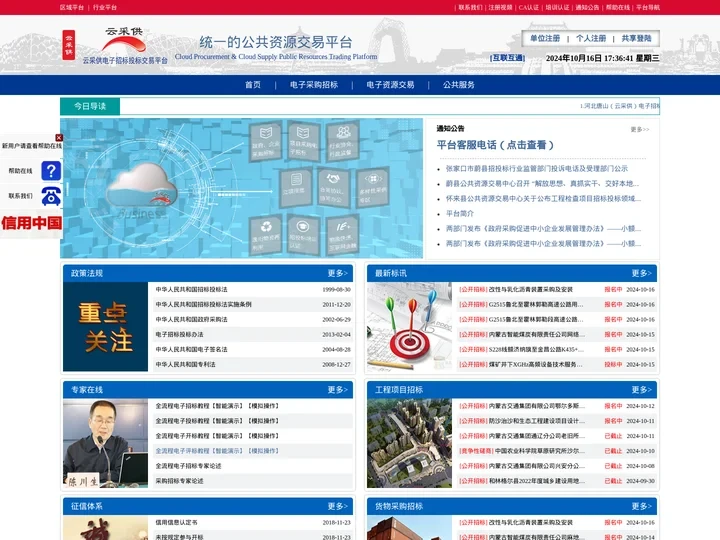Click 帮助在线 in the top bar

tap(618, 7)
